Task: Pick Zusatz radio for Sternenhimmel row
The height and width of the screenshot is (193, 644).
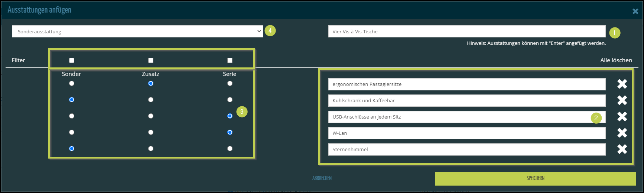Action: 151,149
